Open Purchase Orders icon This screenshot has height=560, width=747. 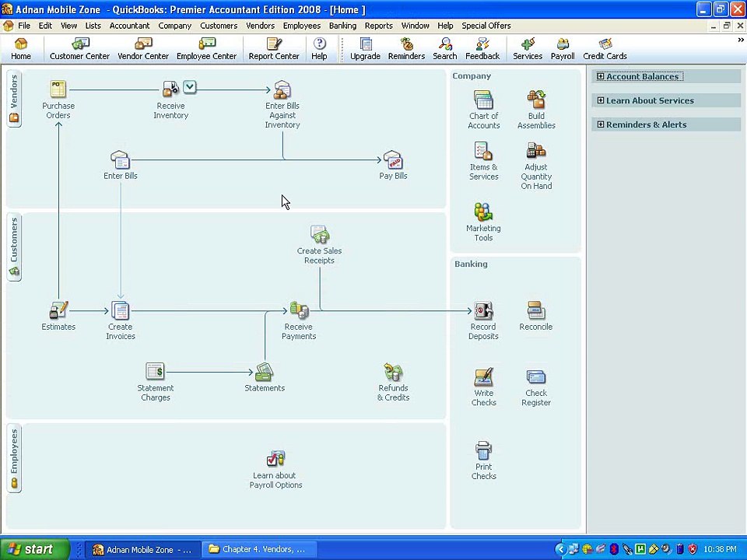pyautogui.click(x=58, y=89)
